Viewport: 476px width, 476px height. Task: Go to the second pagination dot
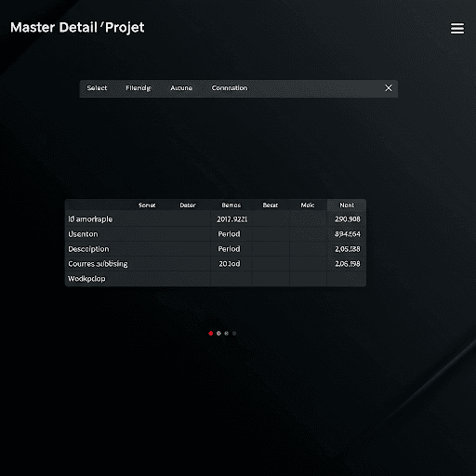218,334
